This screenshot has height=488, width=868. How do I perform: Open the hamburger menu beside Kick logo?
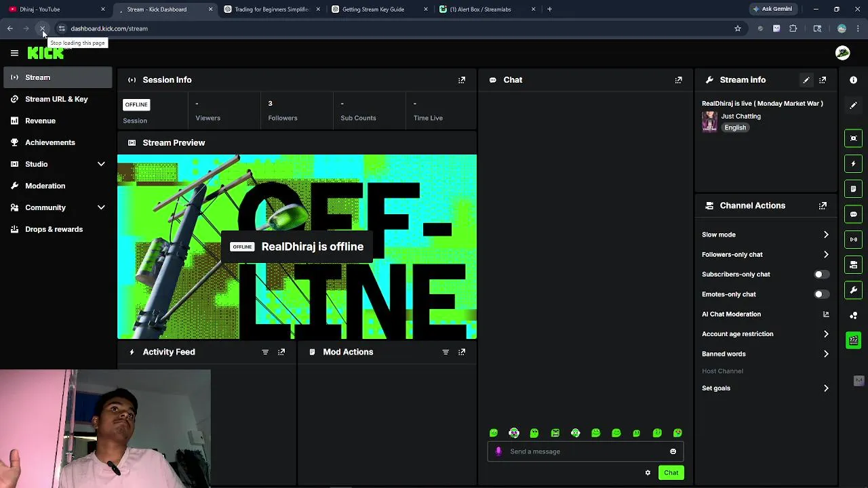point(14,53)
